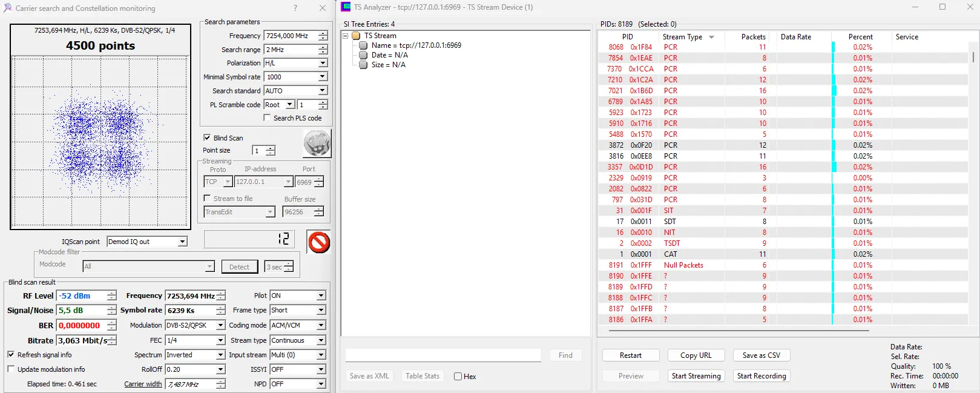Image resolution: width=980 pixels, height=393 pixels.
Task: Click the help question mark in title bar
Action: [295, 8]
